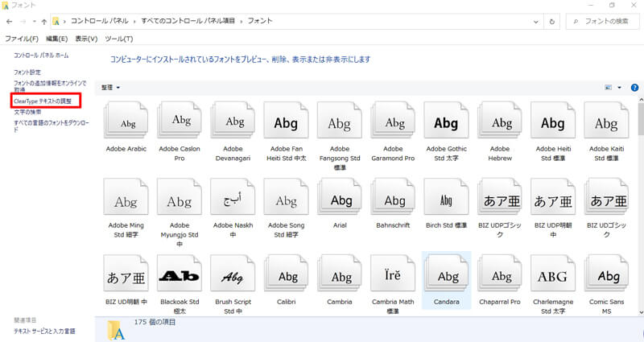Open 文字の検索 link in sidebar

27,112
